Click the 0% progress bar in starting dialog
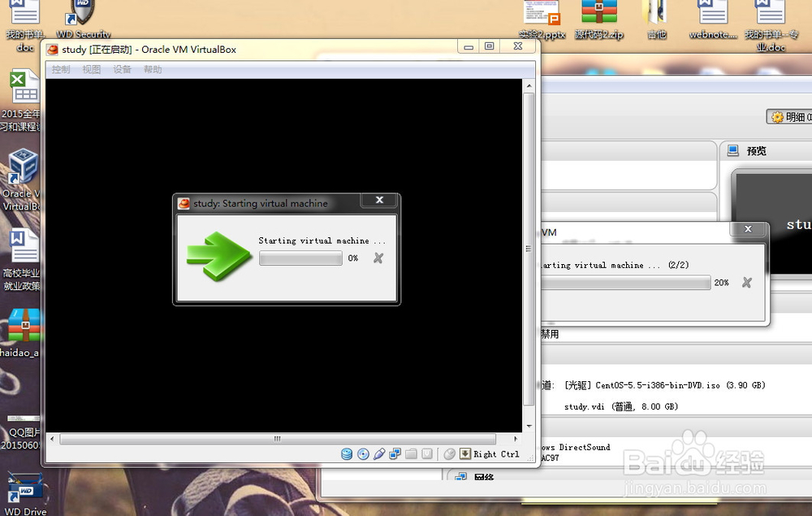This screenshot has height=516, width=812. [301, 258]
